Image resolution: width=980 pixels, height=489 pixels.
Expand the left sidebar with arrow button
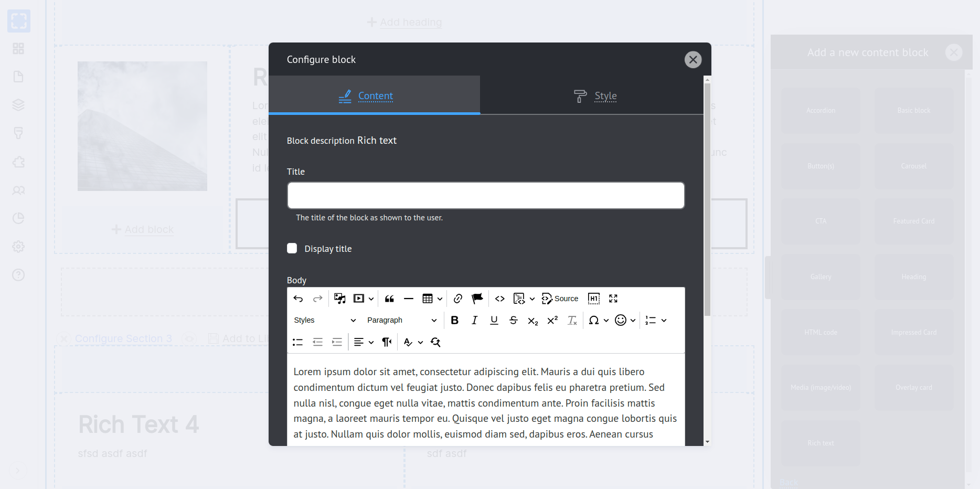coord(18,471)
